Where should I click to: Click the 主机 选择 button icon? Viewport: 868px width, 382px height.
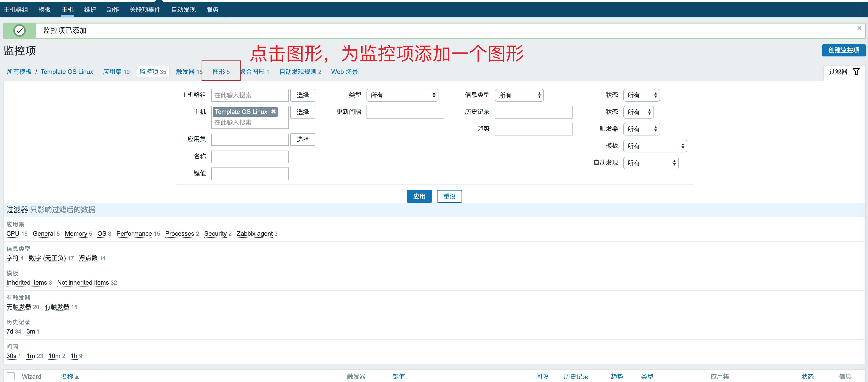[303, 112]
